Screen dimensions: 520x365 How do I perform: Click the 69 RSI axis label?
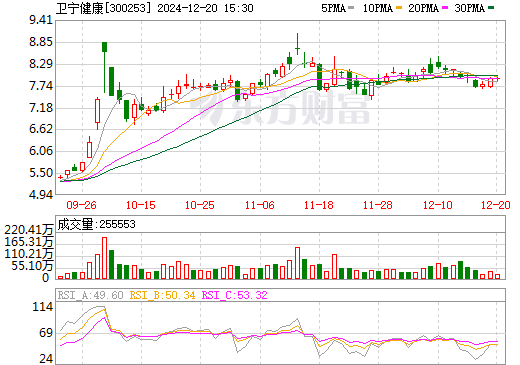pyautogui.click(x=46, y=333)
